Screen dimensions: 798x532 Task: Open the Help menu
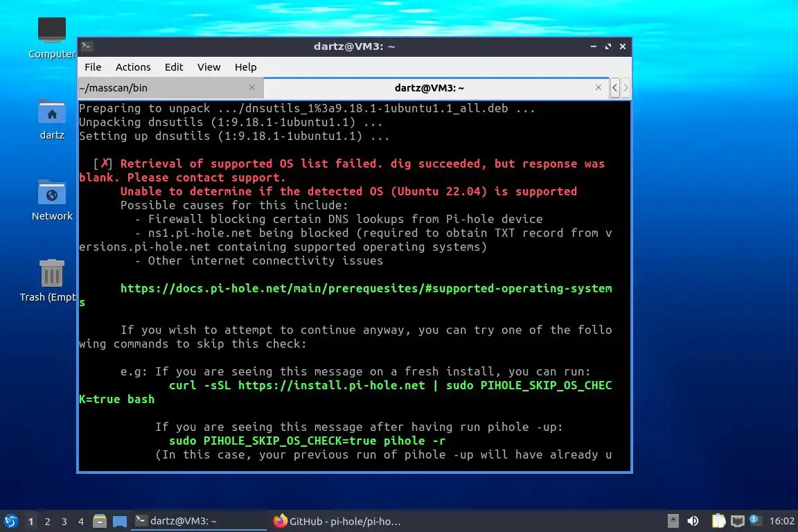click(x=245, y=67)
